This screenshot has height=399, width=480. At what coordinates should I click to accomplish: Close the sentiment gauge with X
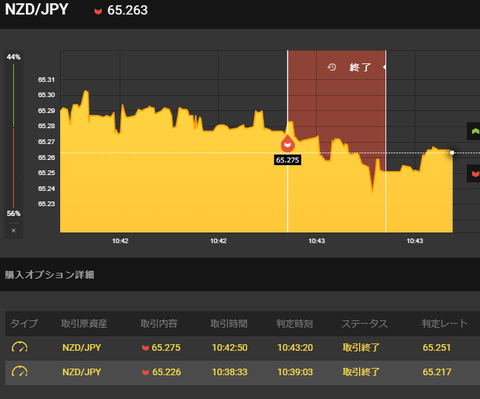tap(13, 230)
